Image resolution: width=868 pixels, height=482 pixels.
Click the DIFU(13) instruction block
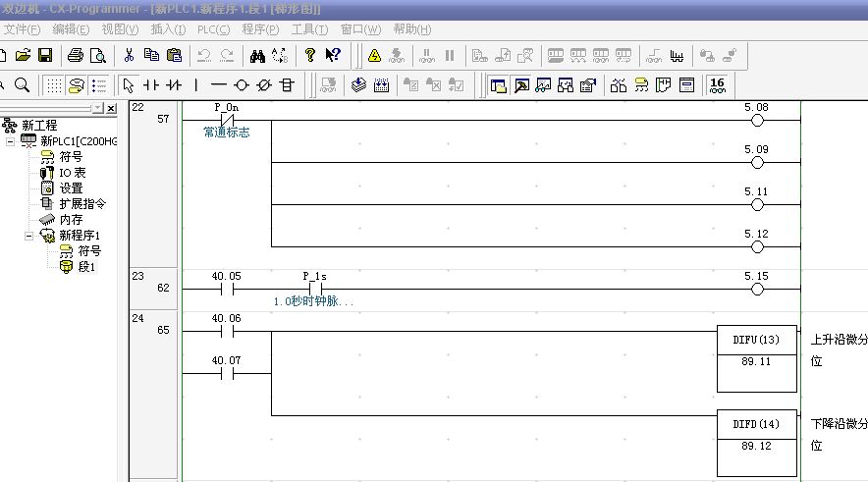tap(756, 341)
